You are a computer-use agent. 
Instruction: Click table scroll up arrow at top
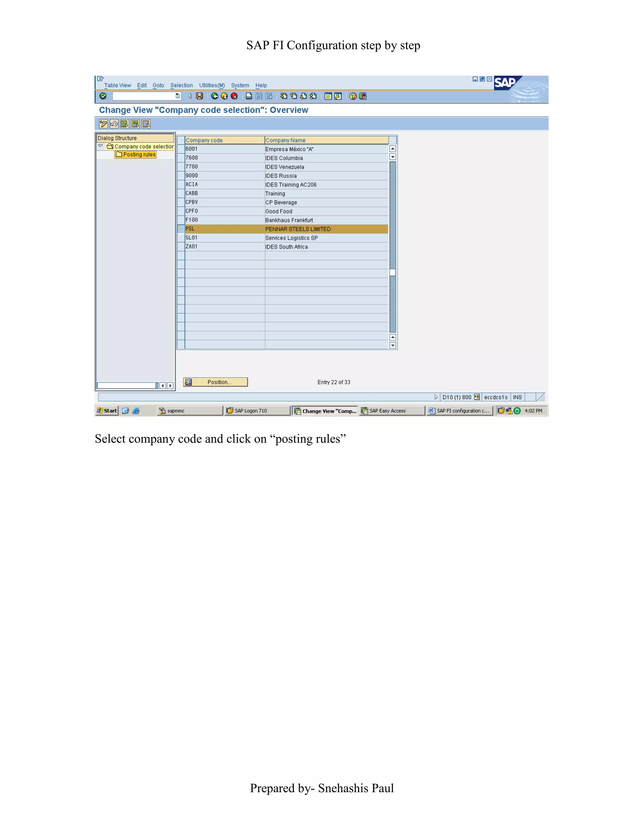point(392,149)
